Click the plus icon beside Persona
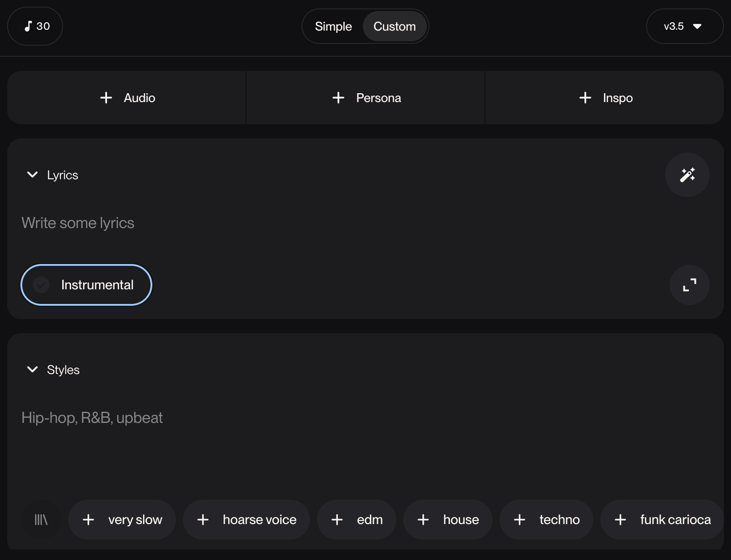Viewport: 731px width, 560px height. tap(338, 98)
